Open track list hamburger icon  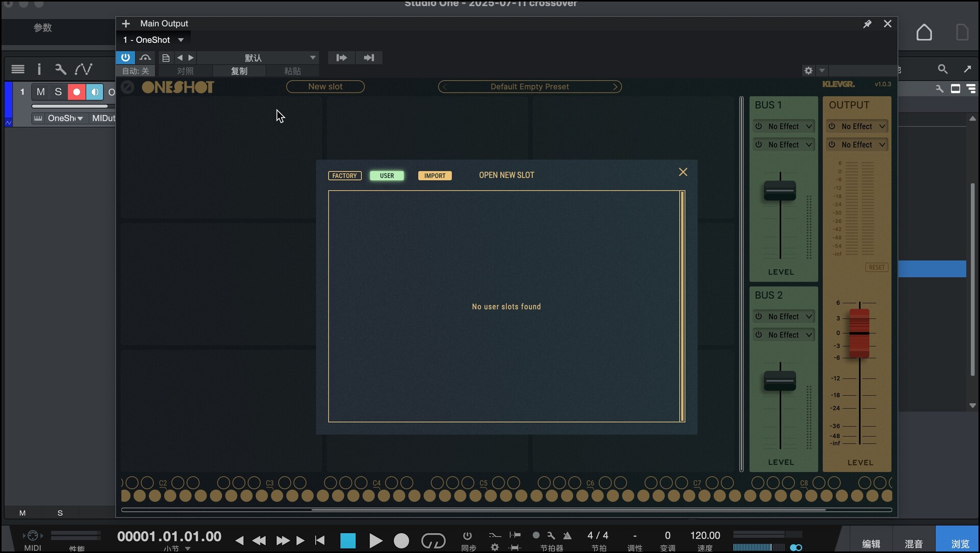tap(18, 69)
